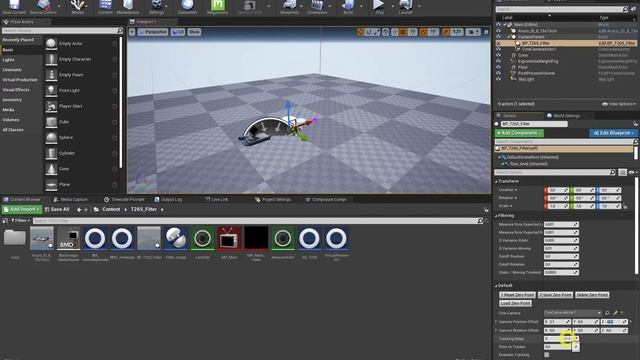Click the Launch toolbar icon
This screenshot has height=360, width=640.
pos(405,5)
